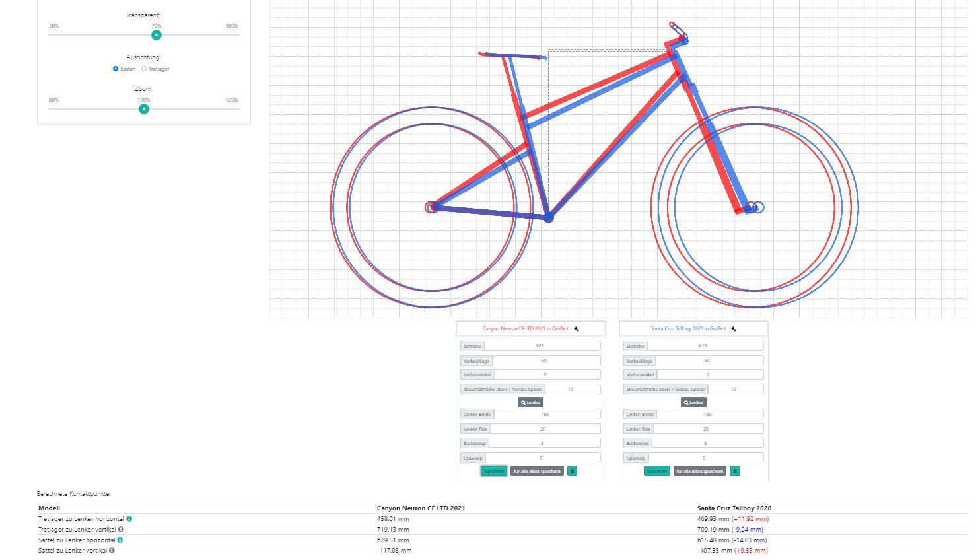Click the Santa Cruz Vorbaulänge input
Viewport: 980px width, 560px height.
click(709, 361)
